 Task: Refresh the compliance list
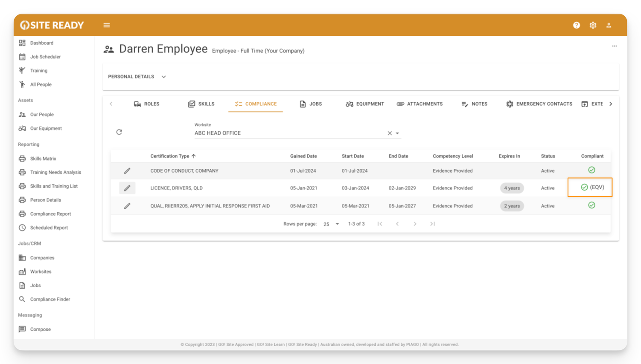point(119,132)
